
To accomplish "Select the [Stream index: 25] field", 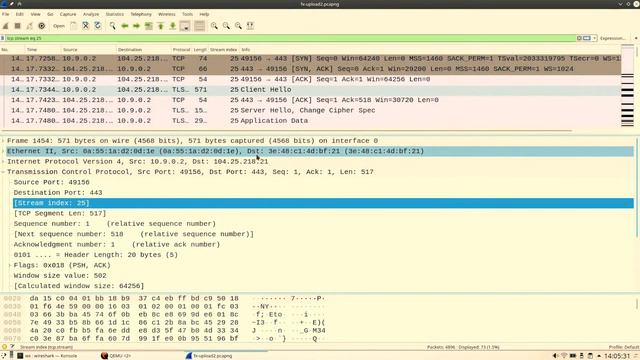I will [323, 203].
